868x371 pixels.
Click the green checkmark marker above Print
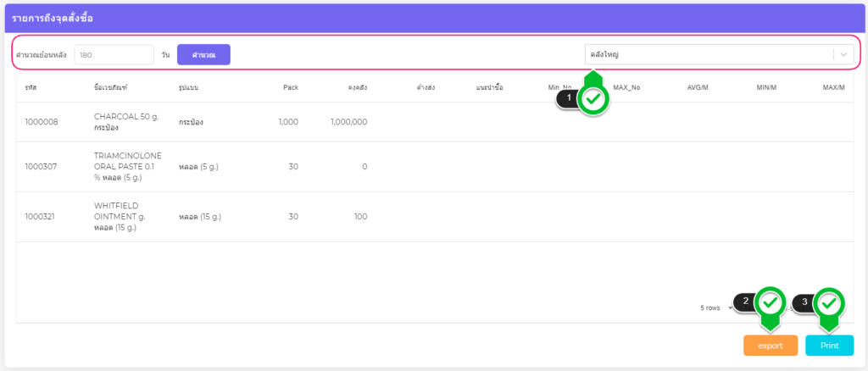pyautogui.click(x=829, y=302)
